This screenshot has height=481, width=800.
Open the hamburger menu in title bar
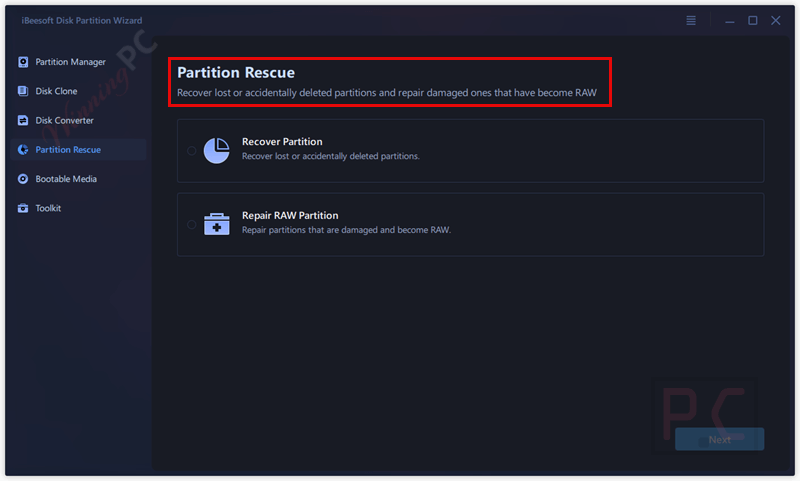click(691, 20)
